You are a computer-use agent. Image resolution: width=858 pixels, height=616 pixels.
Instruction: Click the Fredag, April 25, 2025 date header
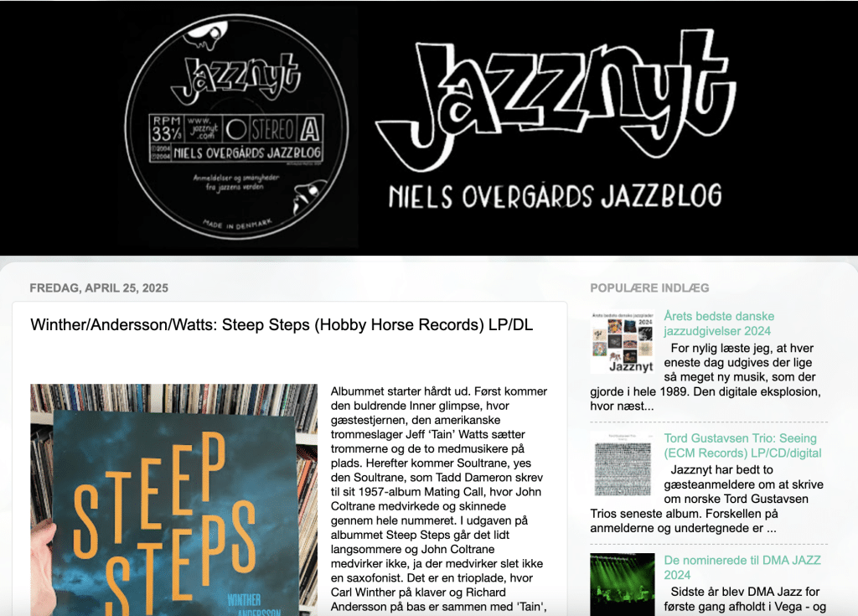pos(99,288)
